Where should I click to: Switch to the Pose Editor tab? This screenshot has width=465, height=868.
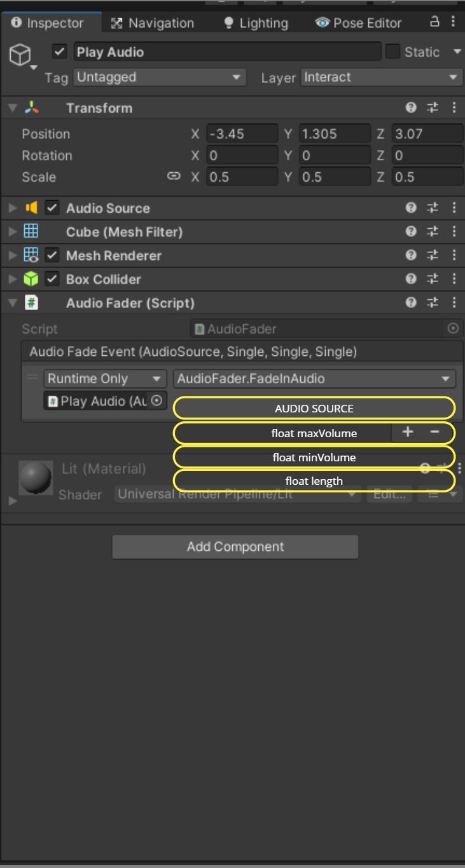coord(359,23)
